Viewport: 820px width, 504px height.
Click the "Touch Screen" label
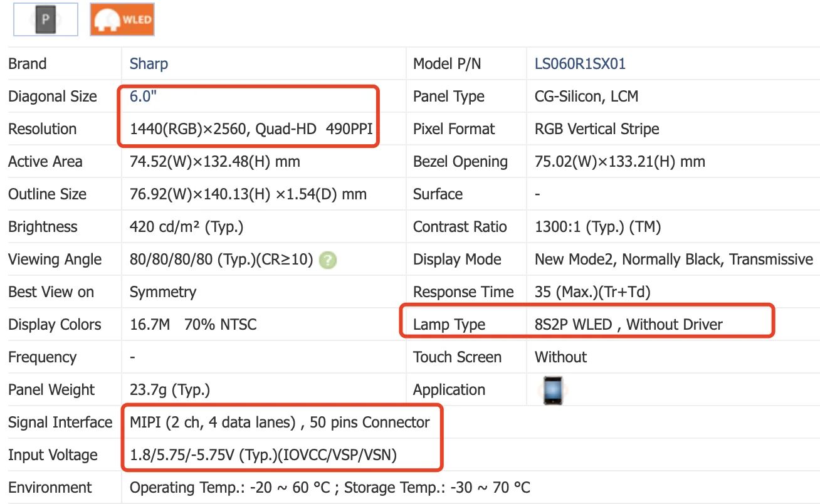tap(457, 357)
